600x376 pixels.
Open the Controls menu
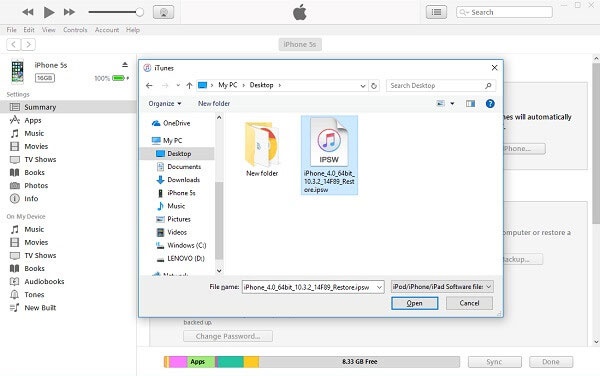tap(75, 30)
